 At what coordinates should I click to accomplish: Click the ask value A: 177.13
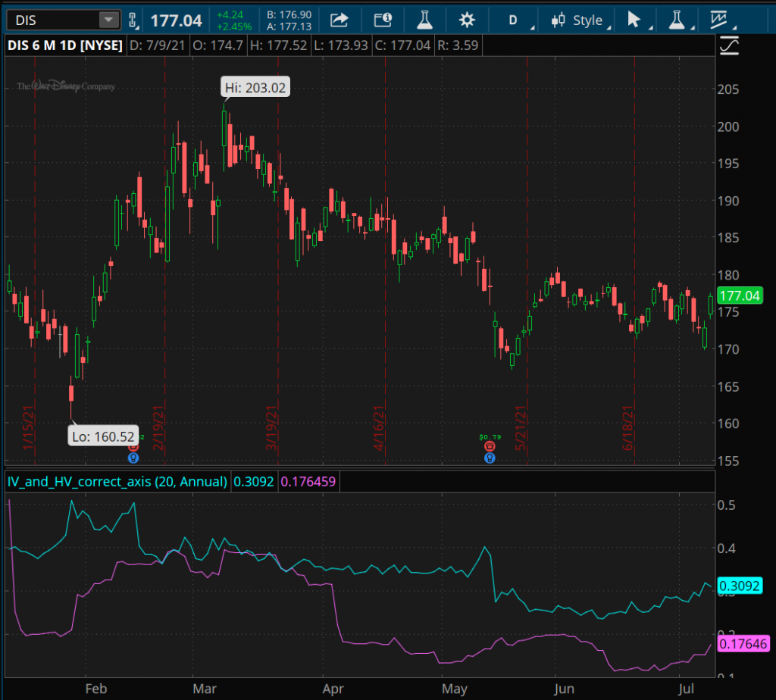tap(289, 27)
